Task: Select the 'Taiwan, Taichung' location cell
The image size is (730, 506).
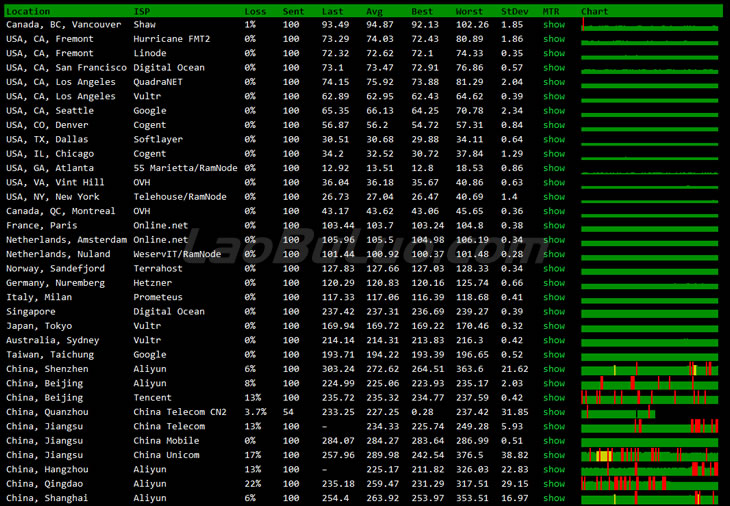Action: pyautogui.click(x=50, y=355)
